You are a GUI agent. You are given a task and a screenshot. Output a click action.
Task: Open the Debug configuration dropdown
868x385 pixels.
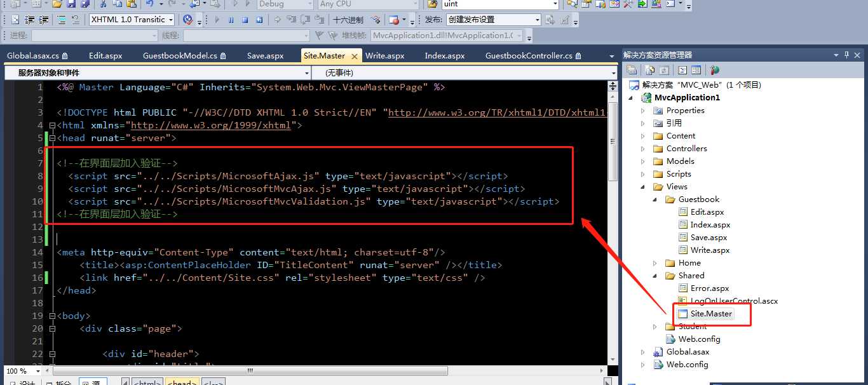click(309, 4)
